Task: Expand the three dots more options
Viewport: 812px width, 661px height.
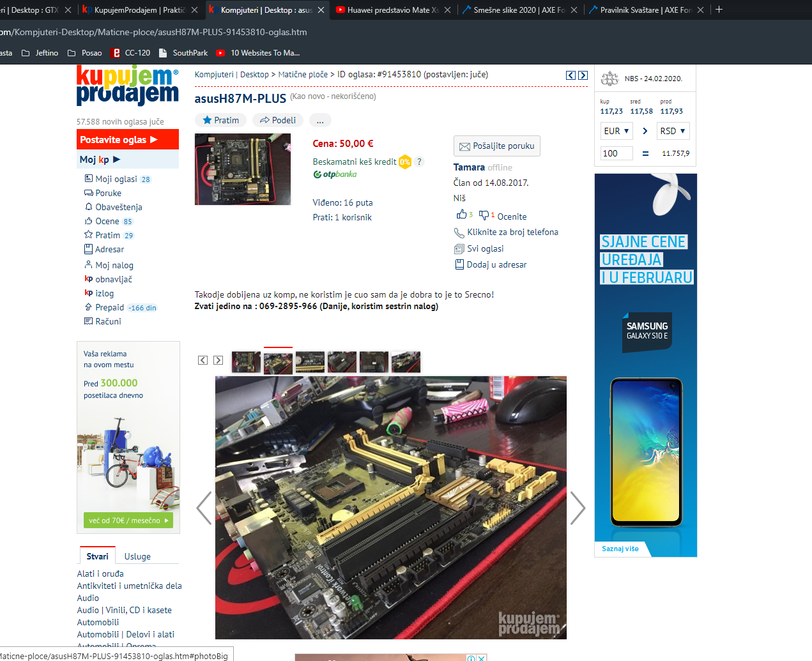Action: (320, 120)
